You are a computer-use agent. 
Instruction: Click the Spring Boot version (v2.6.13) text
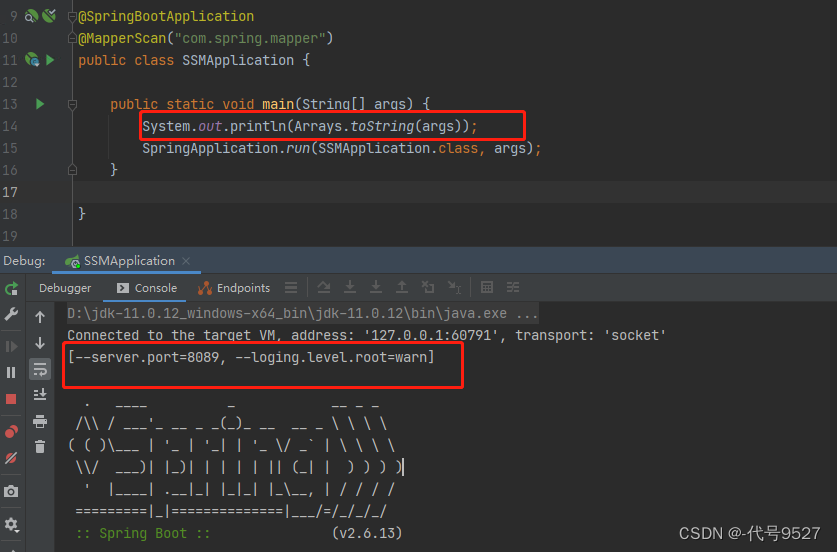367,533
